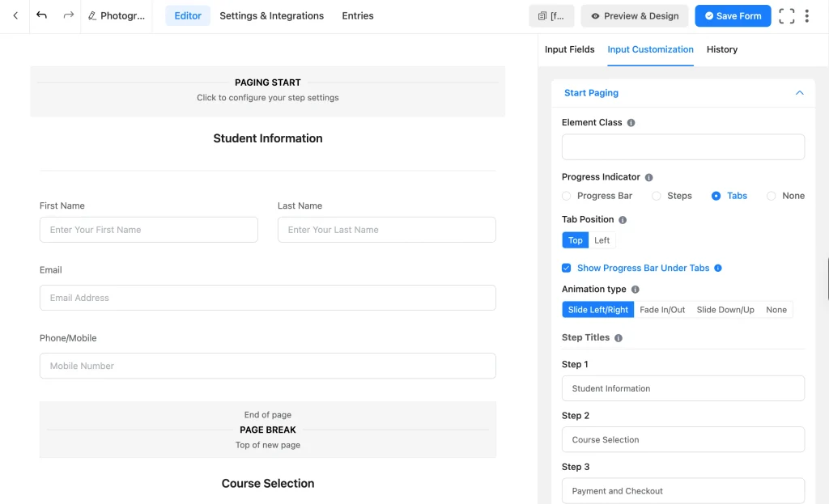The height and width of the screenshot is (504, 829).
Task: Click the Save Form button
Action: click(x=733, y=16)
